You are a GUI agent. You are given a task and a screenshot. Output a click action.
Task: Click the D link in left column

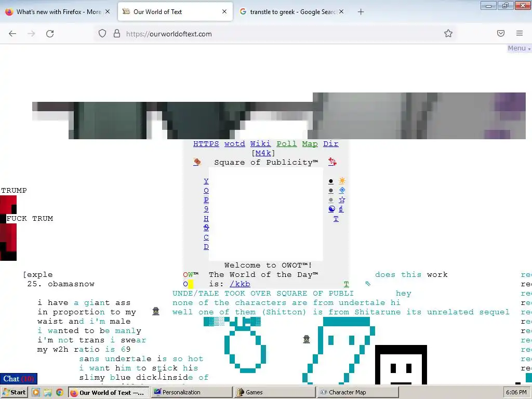click(x=206, y=247)
